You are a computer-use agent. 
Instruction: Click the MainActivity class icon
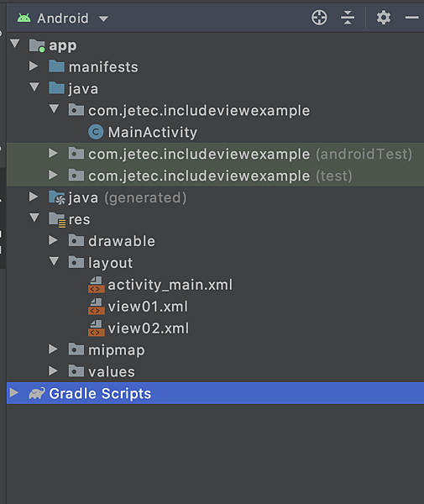96,132
